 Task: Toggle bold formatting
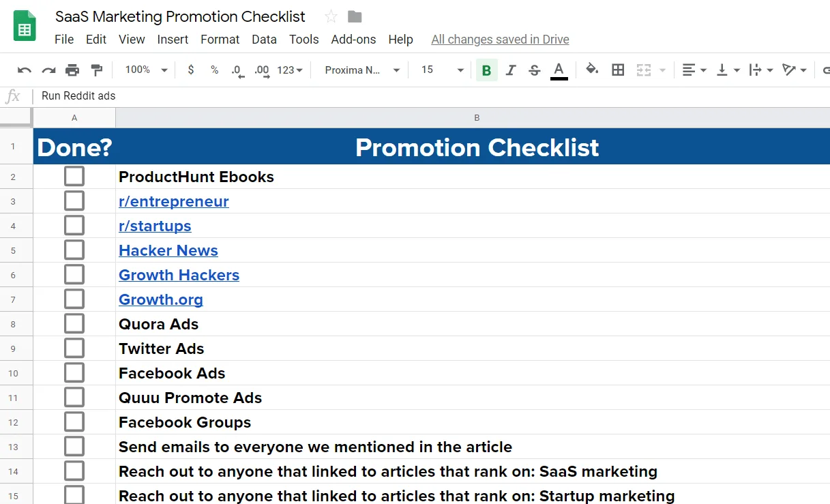(486, 70)
